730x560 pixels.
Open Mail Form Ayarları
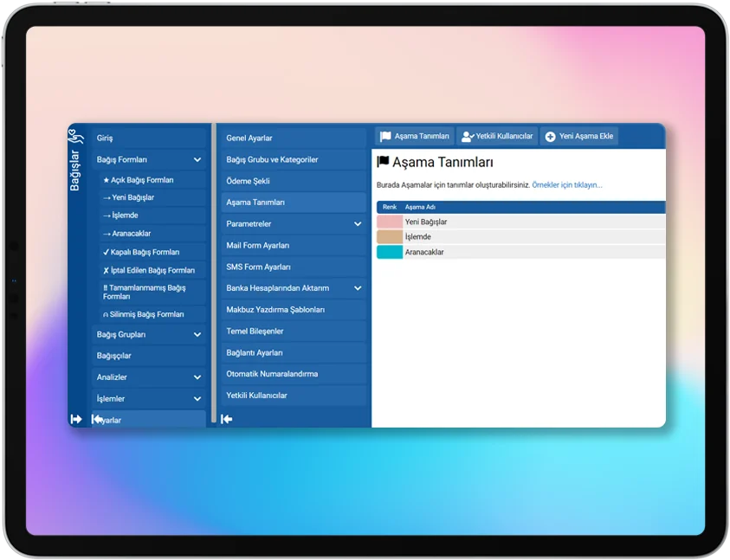pos(258,246)
